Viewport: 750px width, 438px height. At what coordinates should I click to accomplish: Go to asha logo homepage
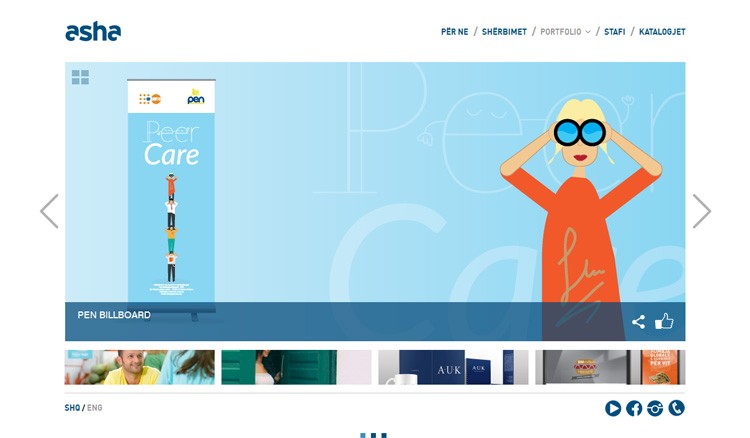[x=93, y=32]
